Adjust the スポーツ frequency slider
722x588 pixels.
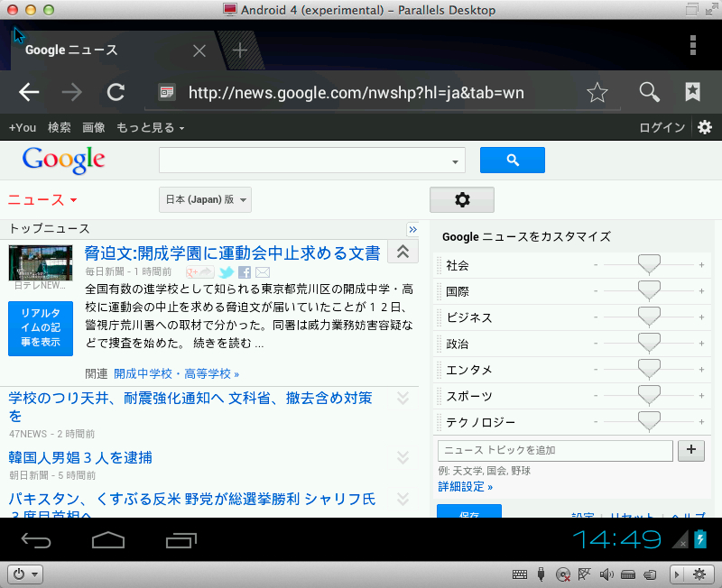click(649, 396)
